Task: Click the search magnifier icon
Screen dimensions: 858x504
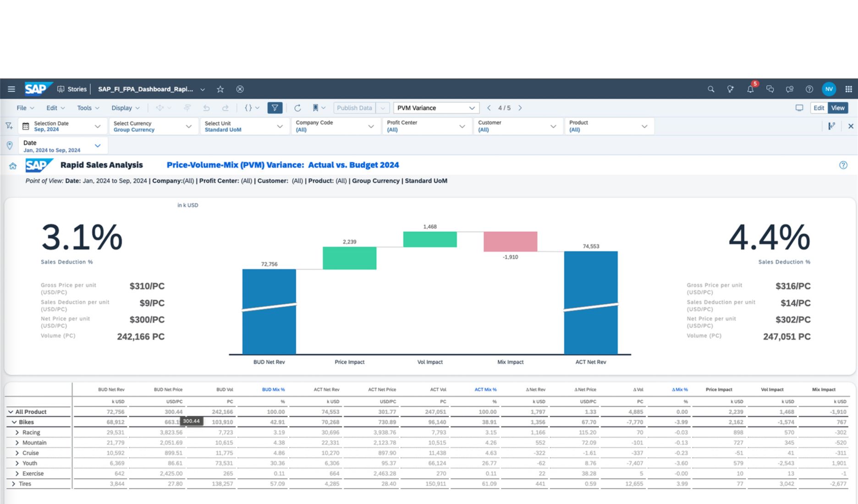Action: click(711, 89)
